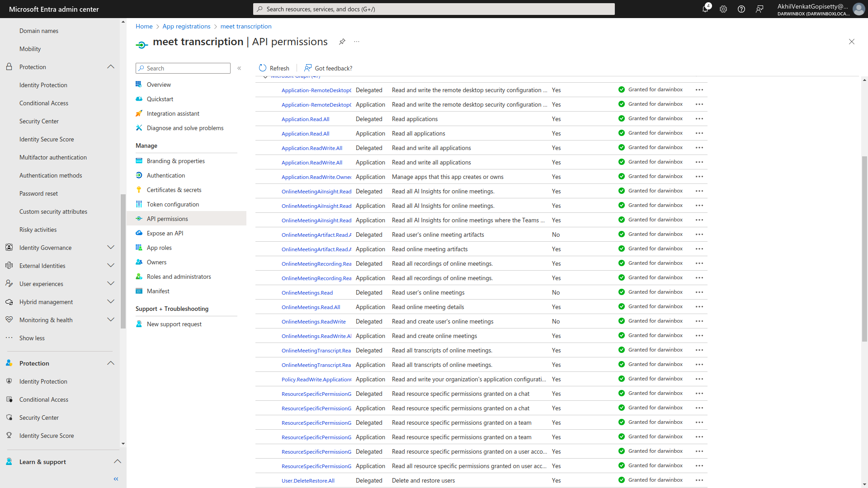The image size is (868, 488).
Task: Collapse the Microsoft Graph permissions group
Action: point(265,77)
